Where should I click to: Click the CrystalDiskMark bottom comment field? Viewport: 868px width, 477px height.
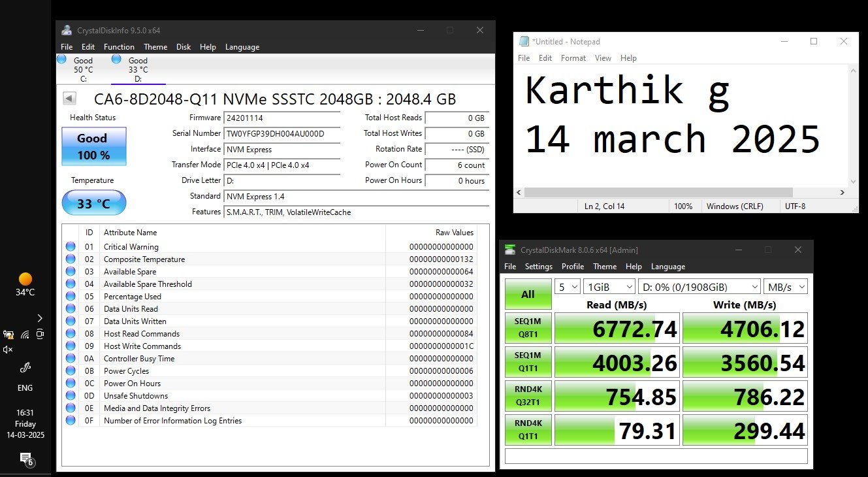point(656,455)
